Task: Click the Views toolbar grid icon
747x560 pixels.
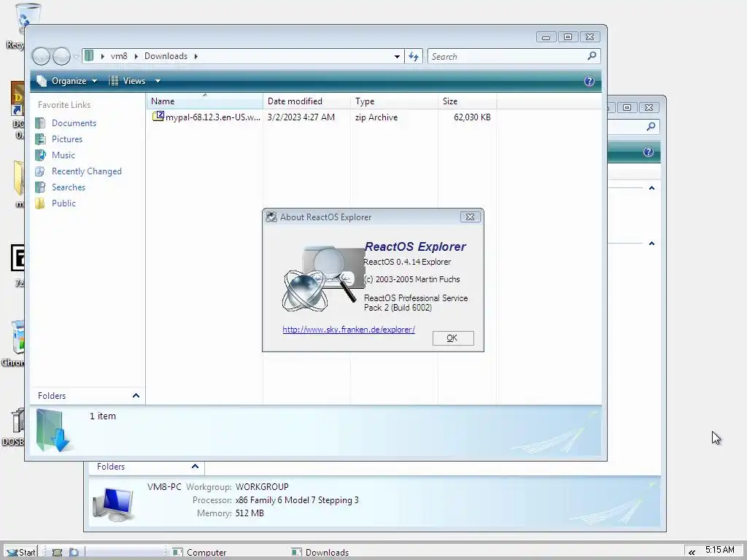Action: 113,81
